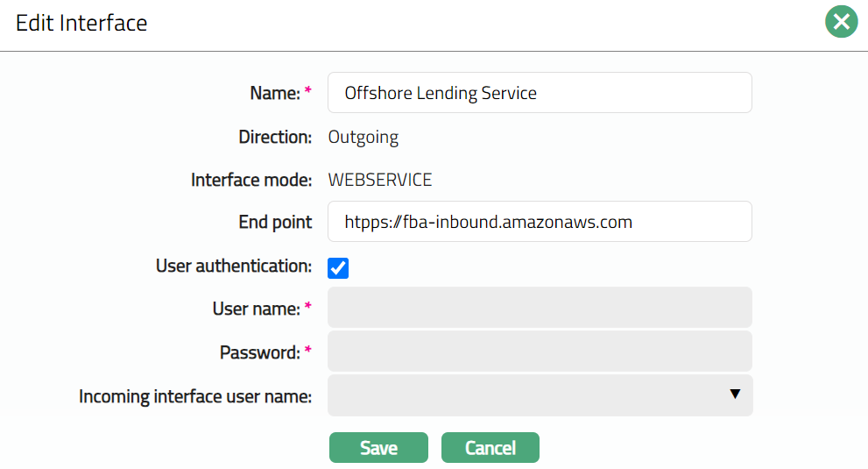The image size is (868, 469).
Task: Focus the Password input field
Action: 539,352
